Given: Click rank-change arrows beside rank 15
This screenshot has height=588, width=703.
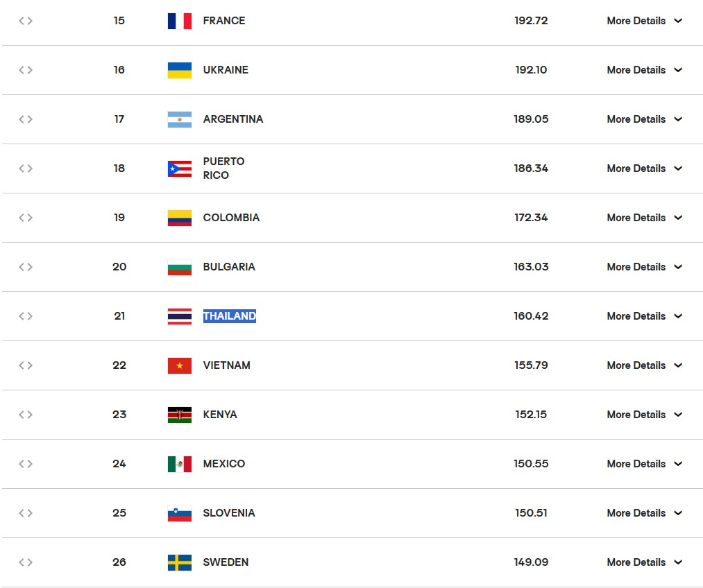Looking at the screenshot, I should point(26,21).
